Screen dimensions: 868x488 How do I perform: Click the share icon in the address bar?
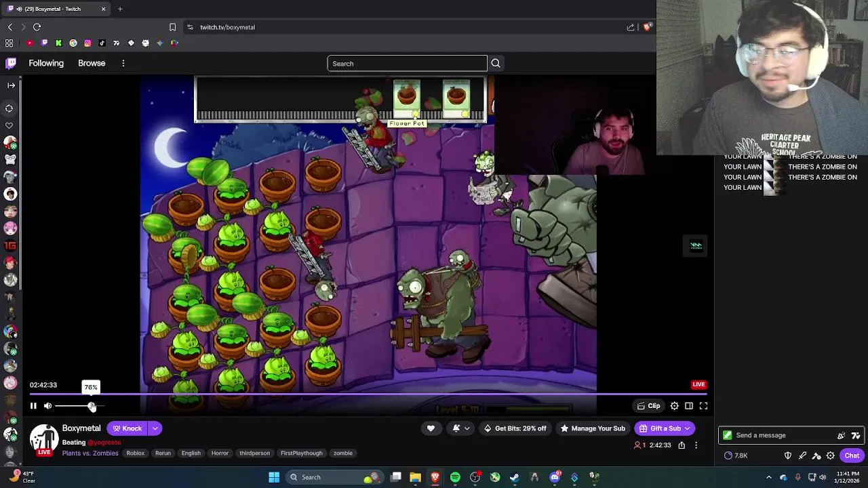coord(631,27)
